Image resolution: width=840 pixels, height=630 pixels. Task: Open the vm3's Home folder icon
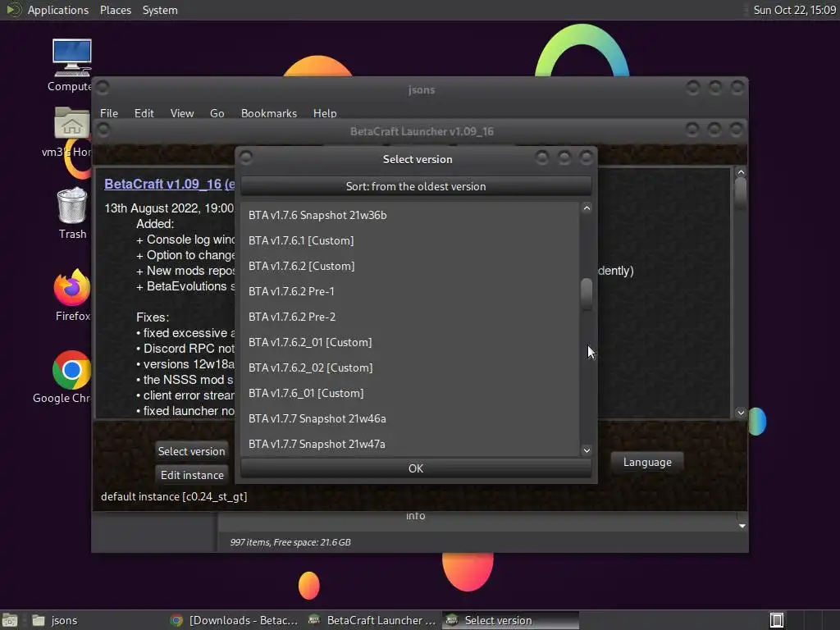71,124
